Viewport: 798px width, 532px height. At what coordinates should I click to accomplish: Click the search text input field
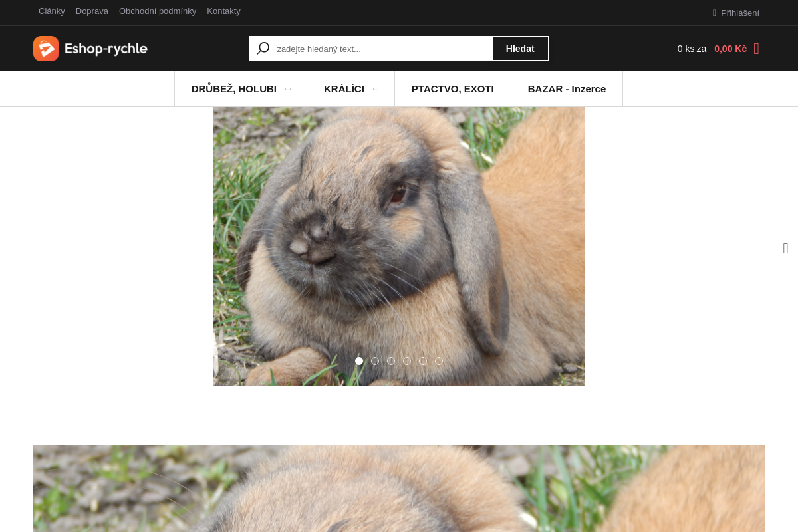(x=382, y=49)
